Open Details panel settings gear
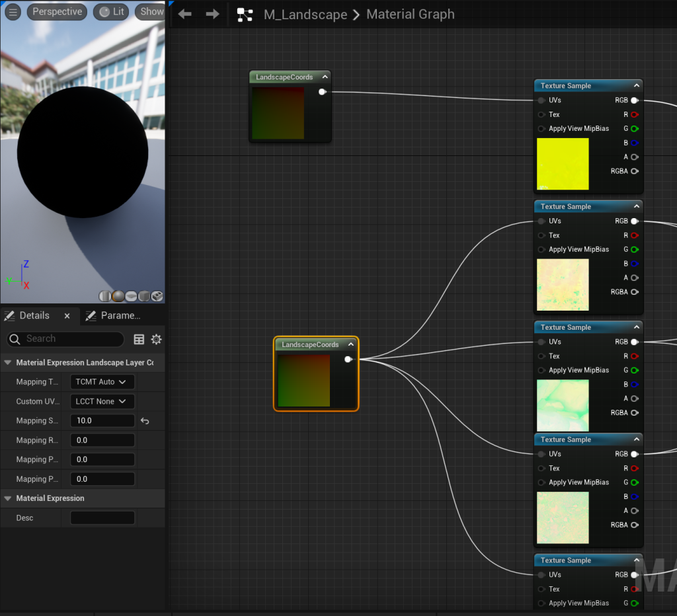Image resolution: width=677 pixels, height=616 pixels. coord(156,339)
